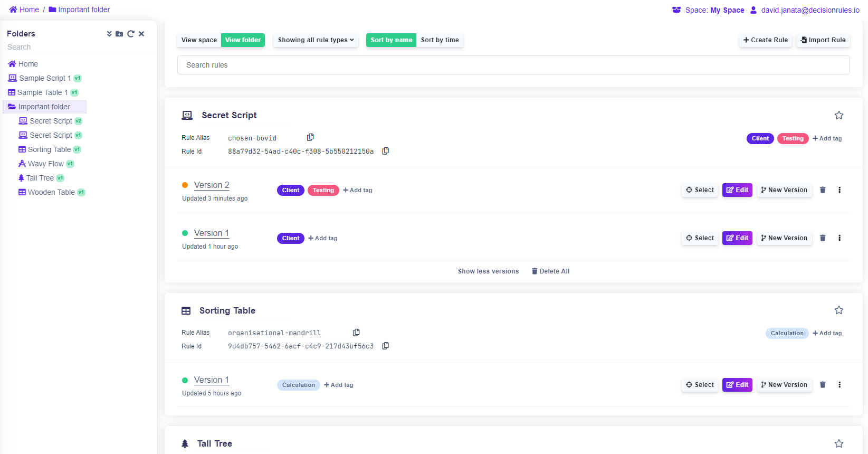Collapse versions with 'Show less versions'
The height and width of the screenshot is (454, 868).
pyautogui.click(x=488, y=271)
